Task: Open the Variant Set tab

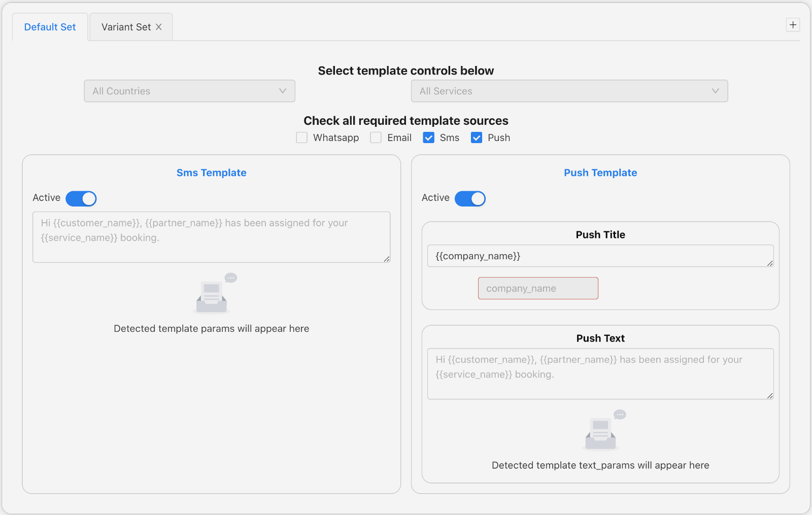Action: click(x=126, y=27)
